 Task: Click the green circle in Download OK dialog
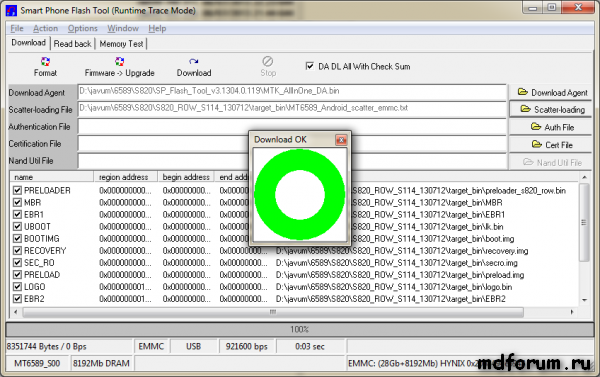click(300, 195)
